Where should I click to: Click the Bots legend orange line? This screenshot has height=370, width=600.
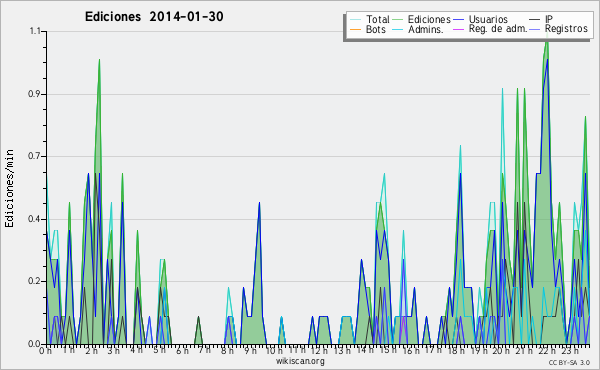[x=355, y=29]
